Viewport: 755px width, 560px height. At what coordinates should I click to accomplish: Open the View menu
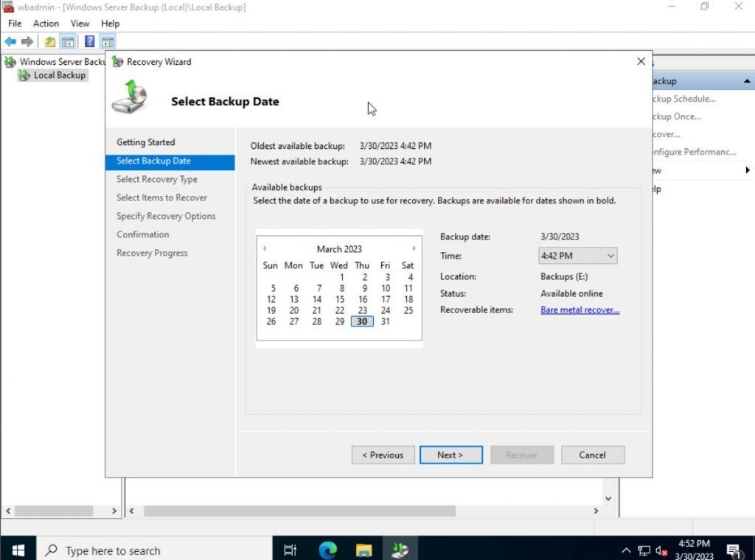click(80, 23)
